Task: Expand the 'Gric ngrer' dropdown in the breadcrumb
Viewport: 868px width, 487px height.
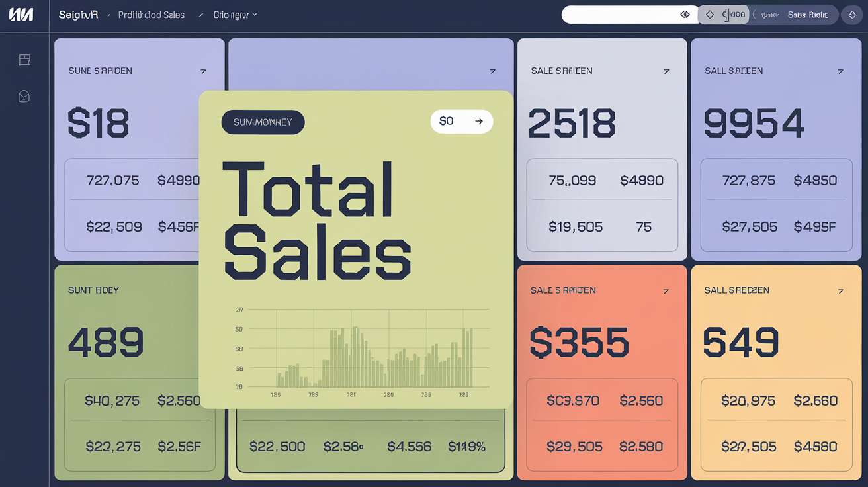Action: pos(235,15)
